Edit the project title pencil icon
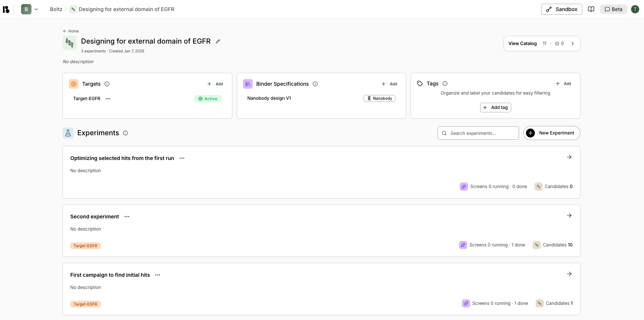Screen dimensions: 644x320 [218, 41]
